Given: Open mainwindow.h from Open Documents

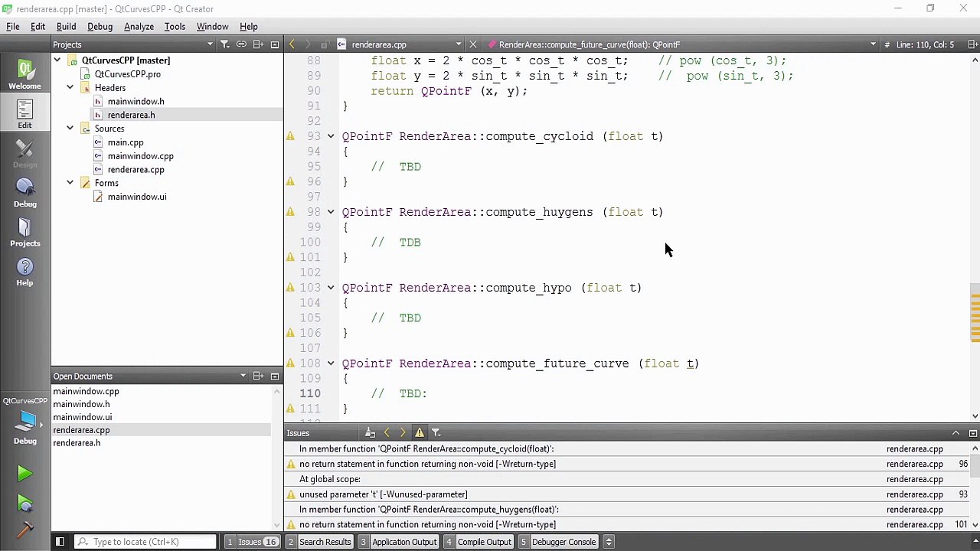Looking at the screenshot, I should point(81,404).
